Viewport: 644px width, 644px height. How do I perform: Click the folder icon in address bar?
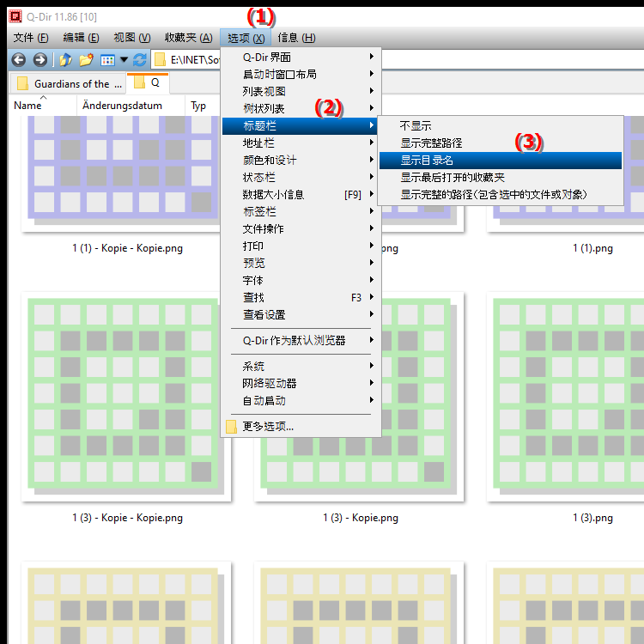[160, 60]
